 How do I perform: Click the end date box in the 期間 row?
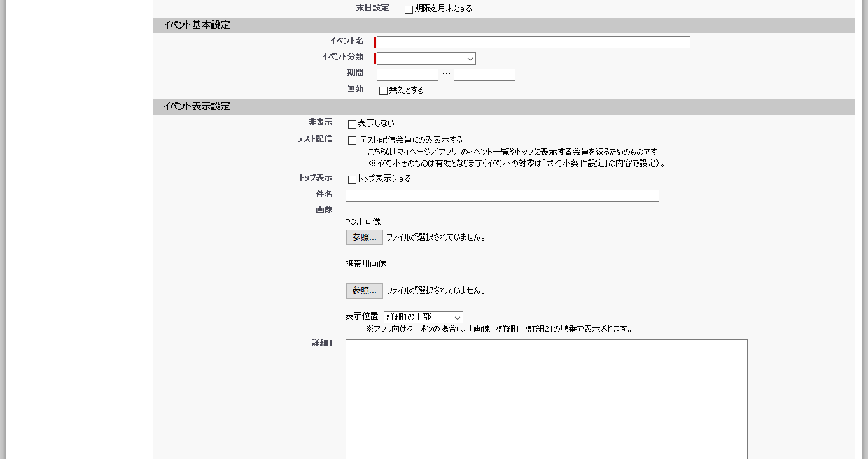[x=484, y=74]
